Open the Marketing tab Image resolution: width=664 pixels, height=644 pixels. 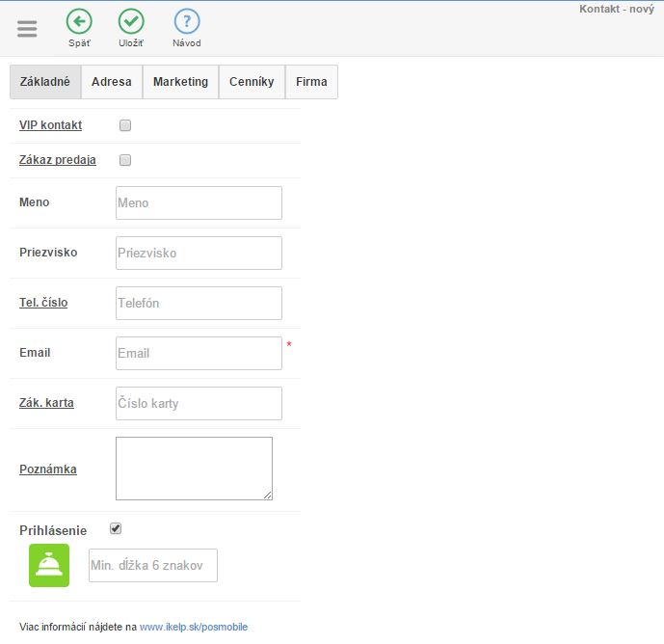tap(180, 82)
